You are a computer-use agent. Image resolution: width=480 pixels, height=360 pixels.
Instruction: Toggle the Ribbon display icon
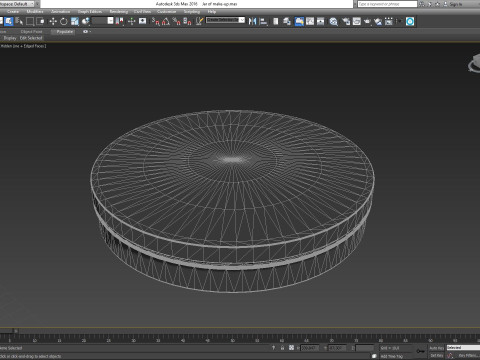coord(299,21)
